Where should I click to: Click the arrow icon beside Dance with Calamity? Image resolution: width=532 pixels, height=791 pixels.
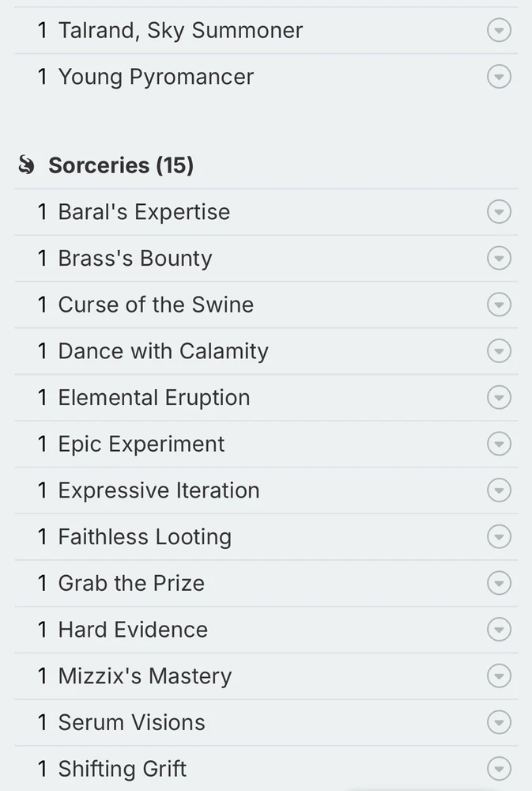point(499,351)
